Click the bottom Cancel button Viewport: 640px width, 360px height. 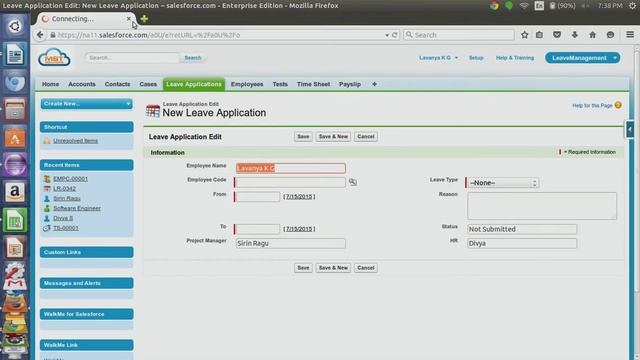366,268
